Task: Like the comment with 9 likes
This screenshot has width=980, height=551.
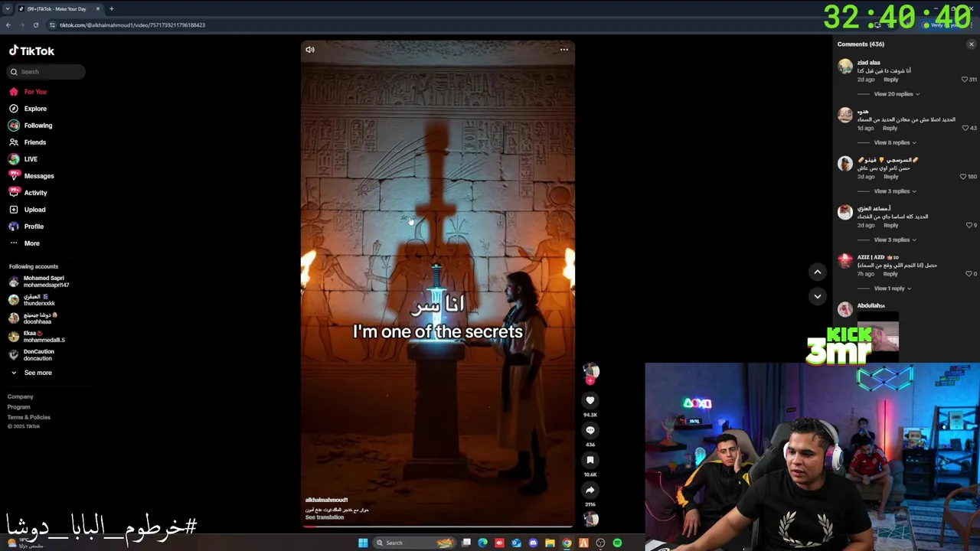Action: 969,225
